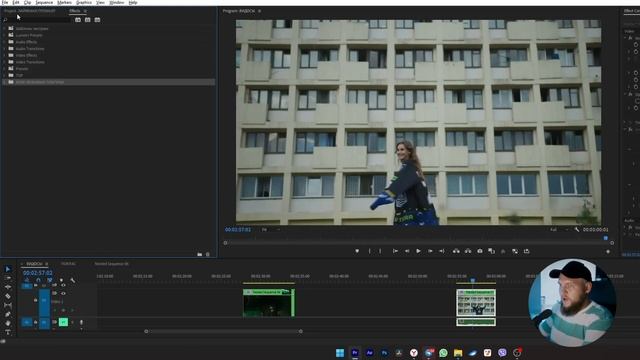Image resolution: width=640 pixels, height=360 pixels.
Task: Toggle linked selection in timeline
Action: click(49, 280)
